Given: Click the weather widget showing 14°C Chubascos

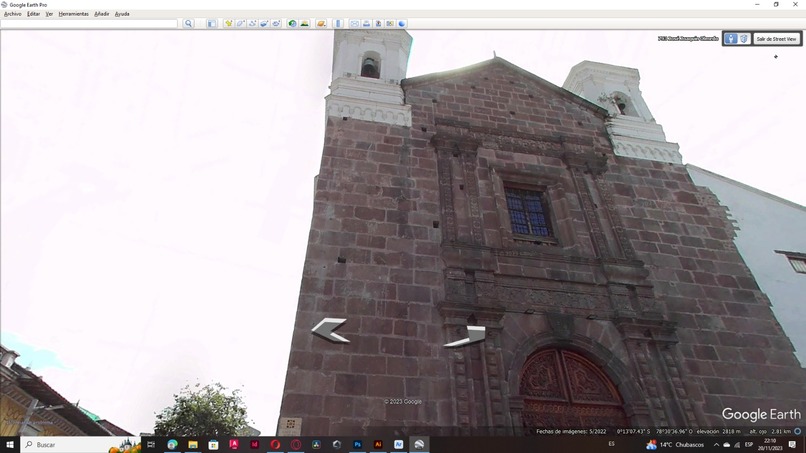Looking at the screenshot, I should (x=675, y=444).
